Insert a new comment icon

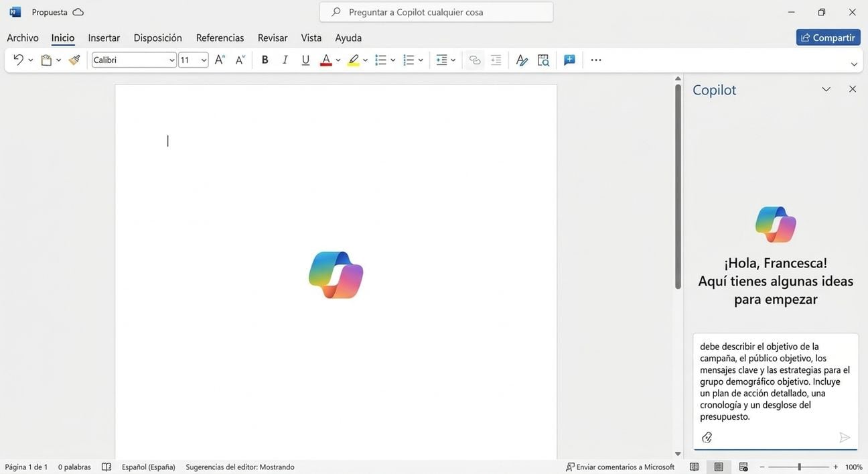tap(569, 60)
